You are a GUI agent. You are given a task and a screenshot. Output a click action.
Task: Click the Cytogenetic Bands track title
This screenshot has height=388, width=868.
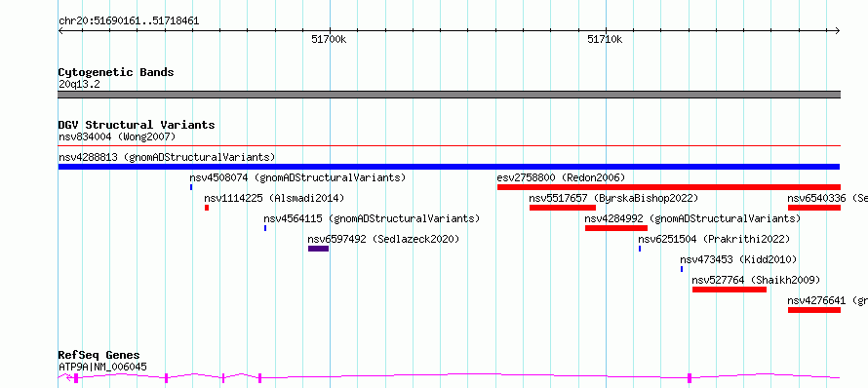tap(116, 72)
